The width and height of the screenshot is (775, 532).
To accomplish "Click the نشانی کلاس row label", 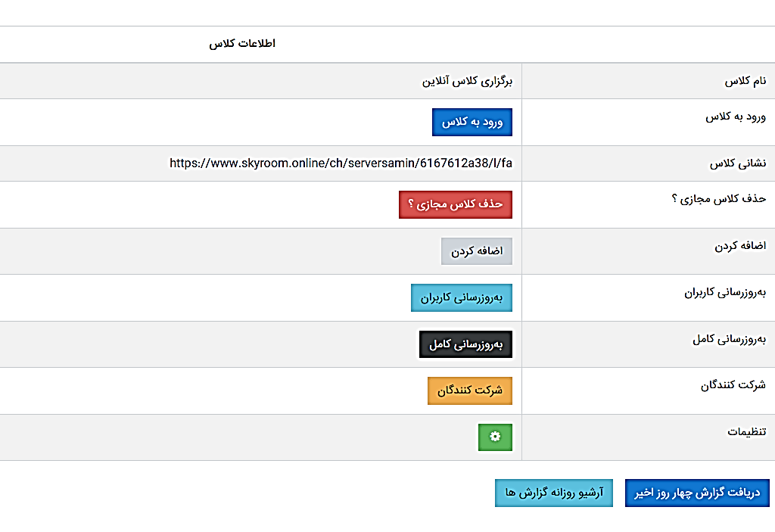I will [738, 163].
